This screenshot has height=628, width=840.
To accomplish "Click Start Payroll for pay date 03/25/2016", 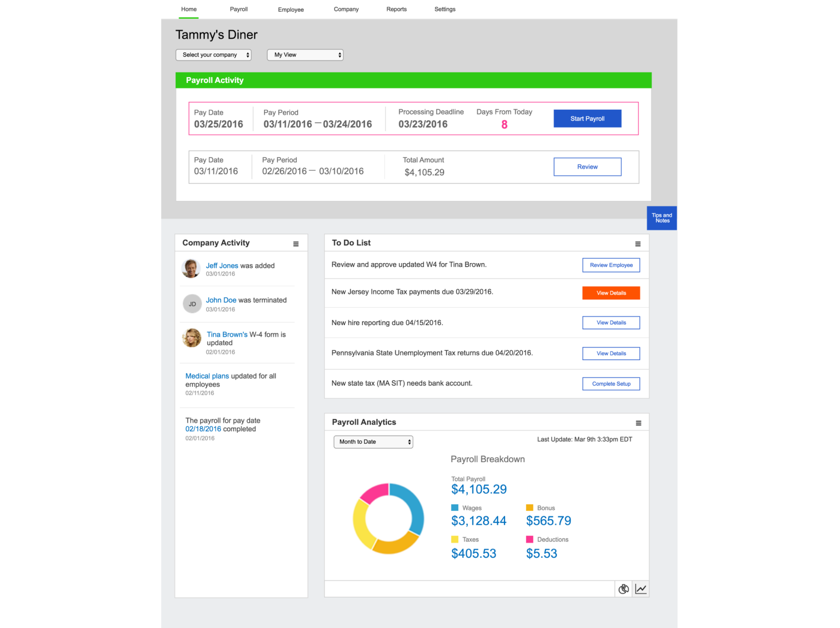I will pyautogui.click(x=587, y=118).
